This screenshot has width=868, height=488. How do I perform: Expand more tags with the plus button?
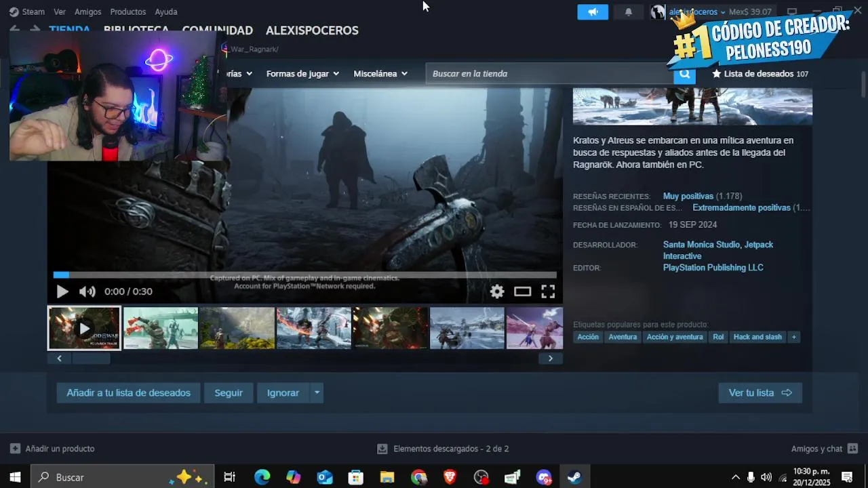tap(794, 337)
